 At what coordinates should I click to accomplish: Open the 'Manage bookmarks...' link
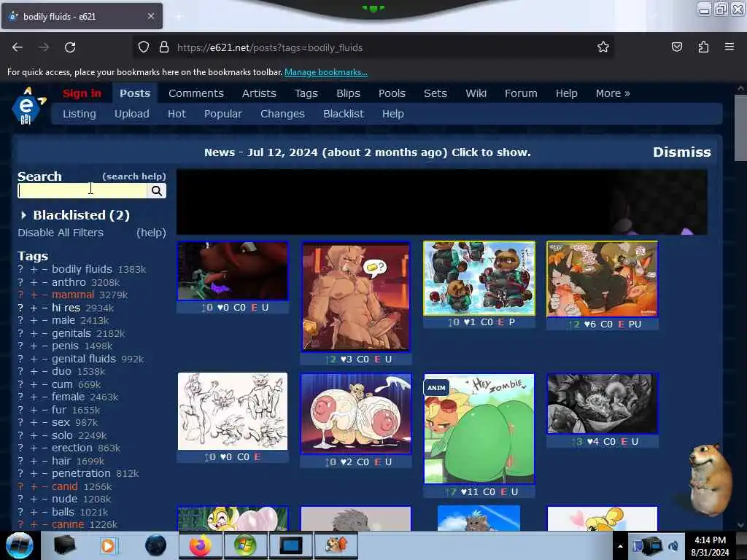point(326,72)
